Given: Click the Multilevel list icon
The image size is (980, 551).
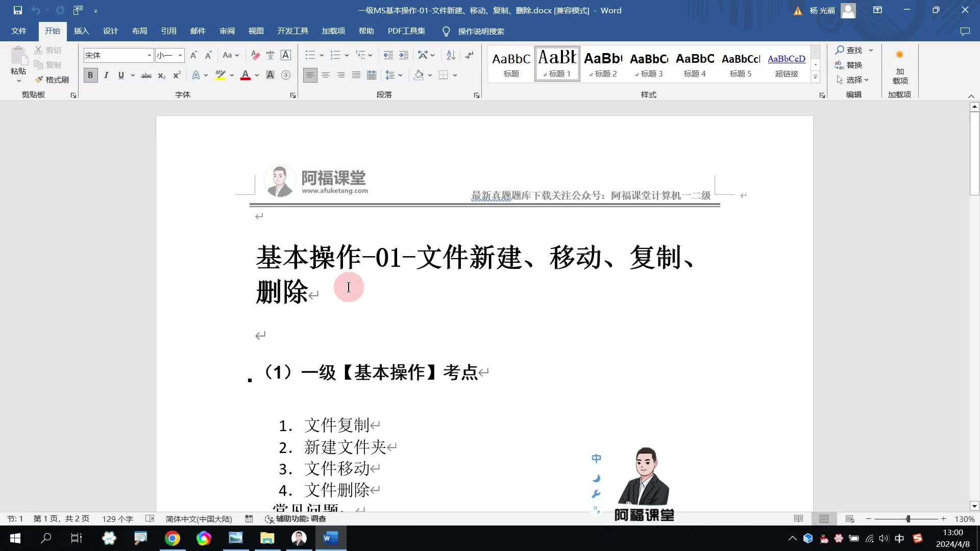Looking at the screenshot, I should point(360,55).
